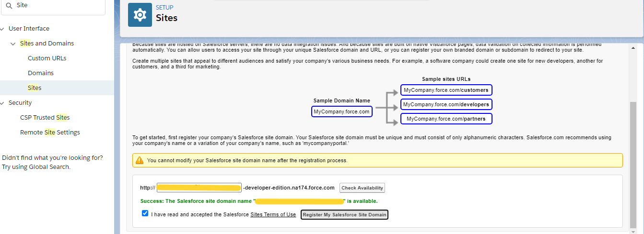Click the green Success availability message

click(259, 201)
